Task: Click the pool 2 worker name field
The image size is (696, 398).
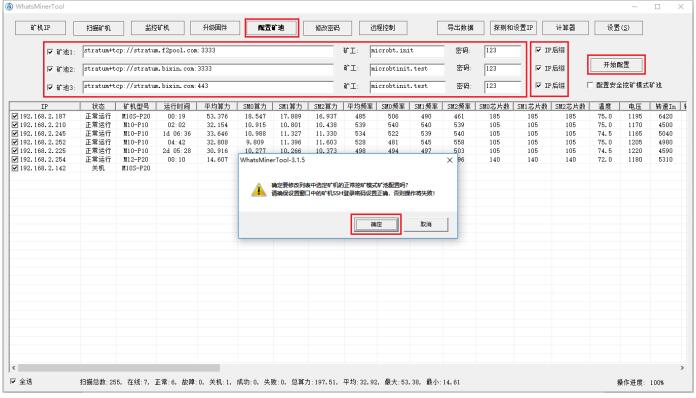Action: pos(407,69)
